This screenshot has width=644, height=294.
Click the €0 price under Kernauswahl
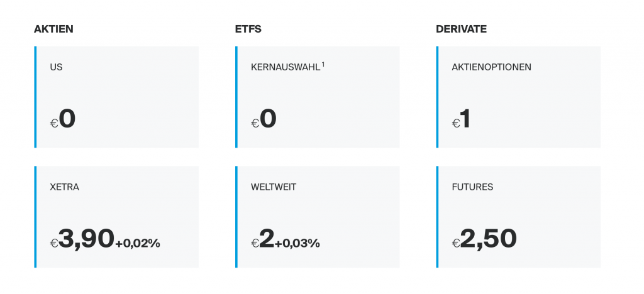tap(264, 119)
